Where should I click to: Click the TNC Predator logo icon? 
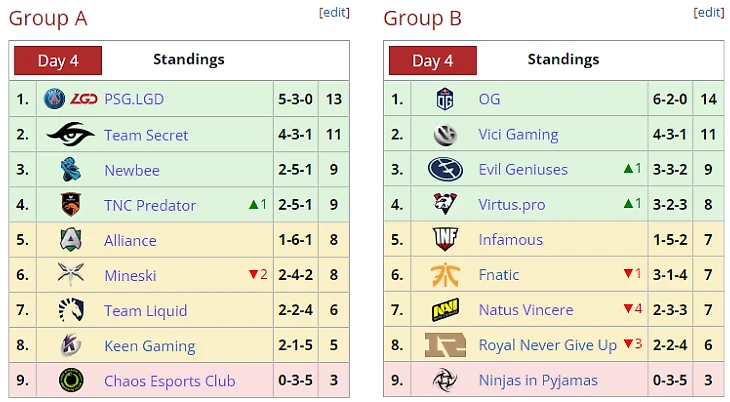(70, 205)
